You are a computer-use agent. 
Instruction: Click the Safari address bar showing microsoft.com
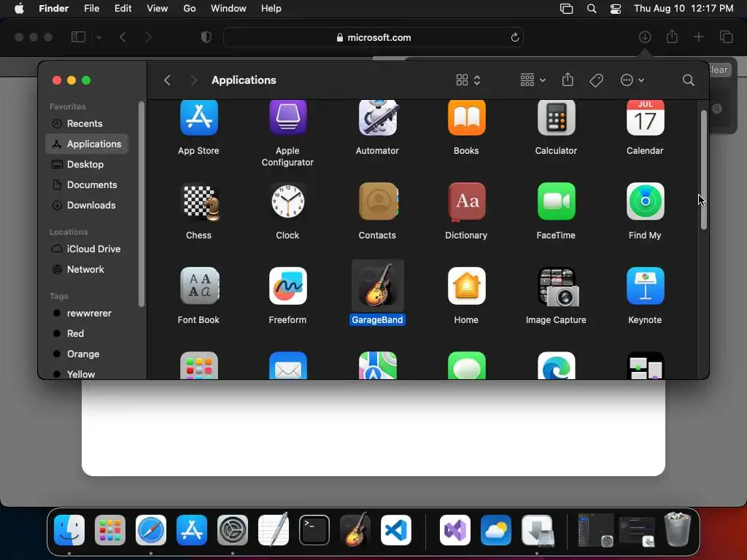(x=373, y=37)
